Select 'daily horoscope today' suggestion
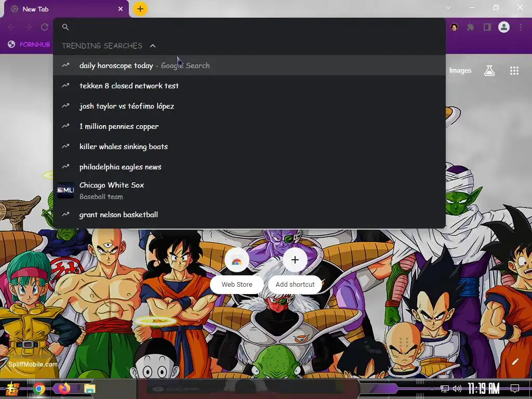The image size is (532, 399). point(249,65)
